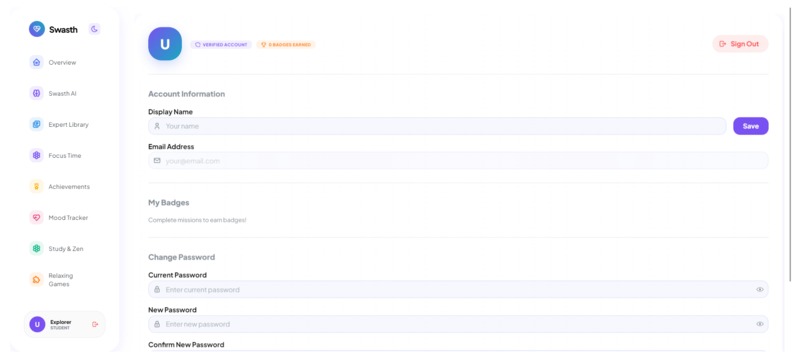Click the lock icon in Current Password

[157, 290]
